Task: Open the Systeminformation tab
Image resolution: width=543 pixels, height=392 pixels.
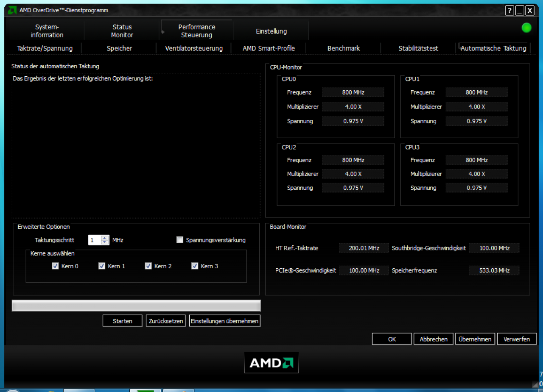Action: [47, 31]
